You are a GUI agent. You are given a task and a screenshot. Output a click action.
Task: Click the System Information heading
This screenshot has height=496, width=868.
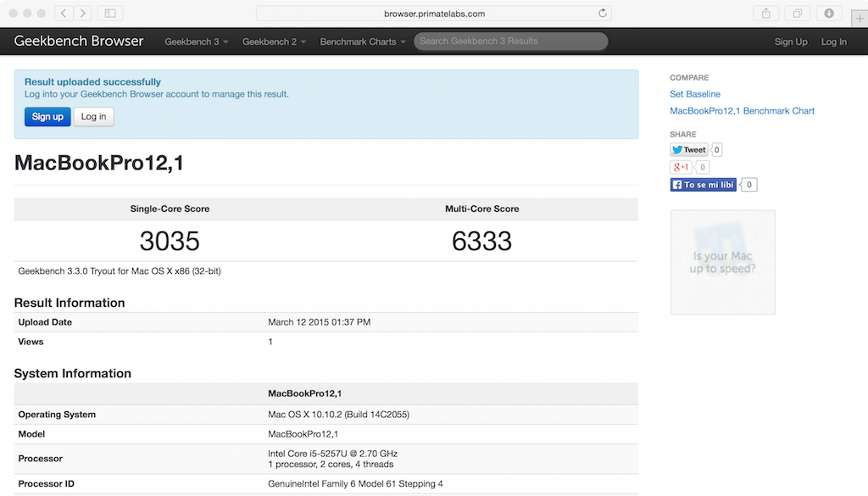pyautogui.click(x=73, y=374)
